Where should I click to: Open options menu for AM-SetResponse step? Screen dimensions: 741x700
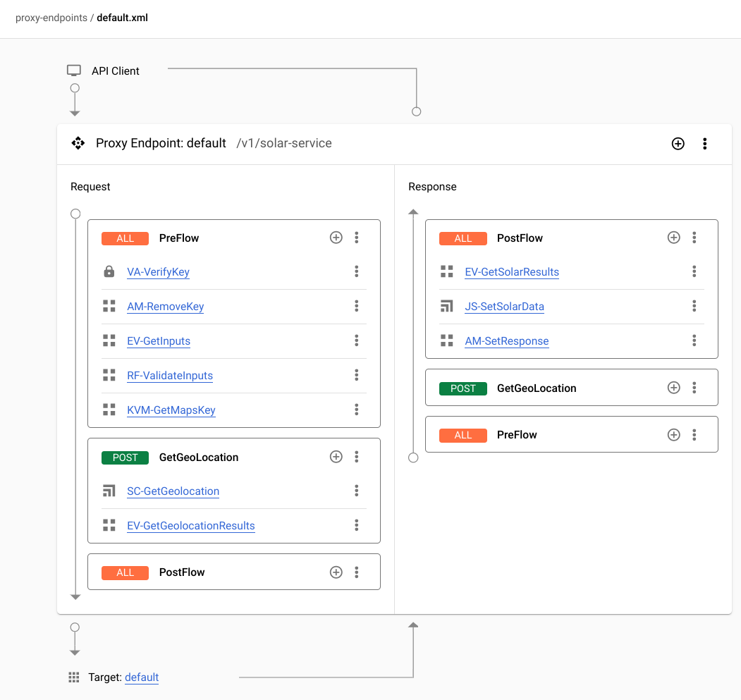click(694, 340)
